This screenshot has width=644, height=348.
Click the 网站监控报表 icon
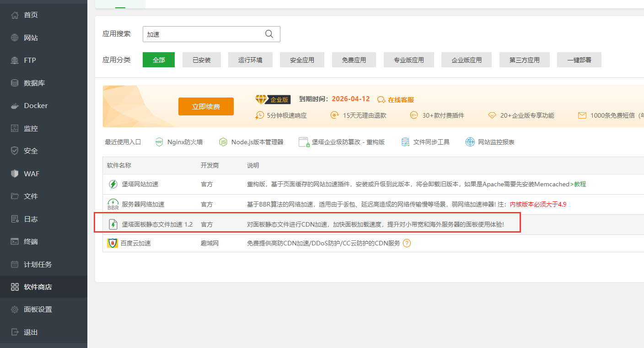point(470,142)
